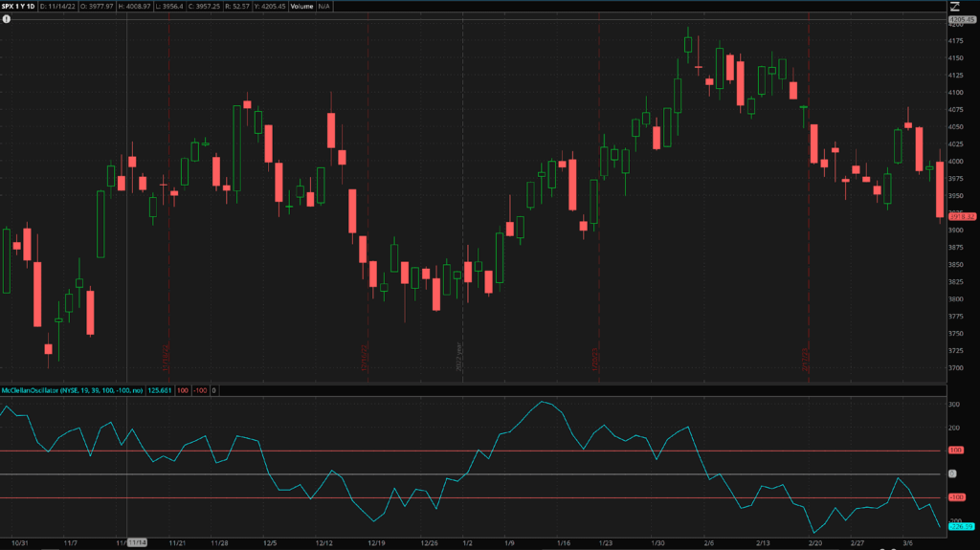Click the 10/31 date on time axis
This screenshot has width=980, height=550.
click(x=20, y=543)
